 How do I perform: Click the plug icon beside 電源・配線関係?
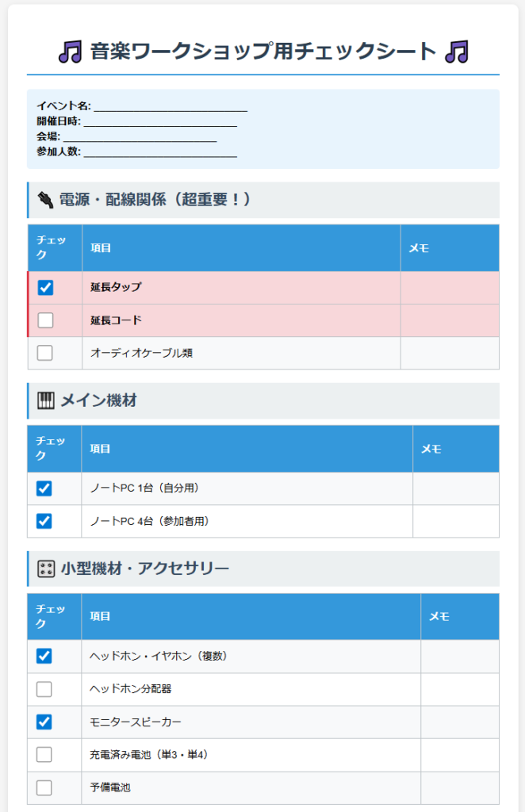tap(45, 200)
